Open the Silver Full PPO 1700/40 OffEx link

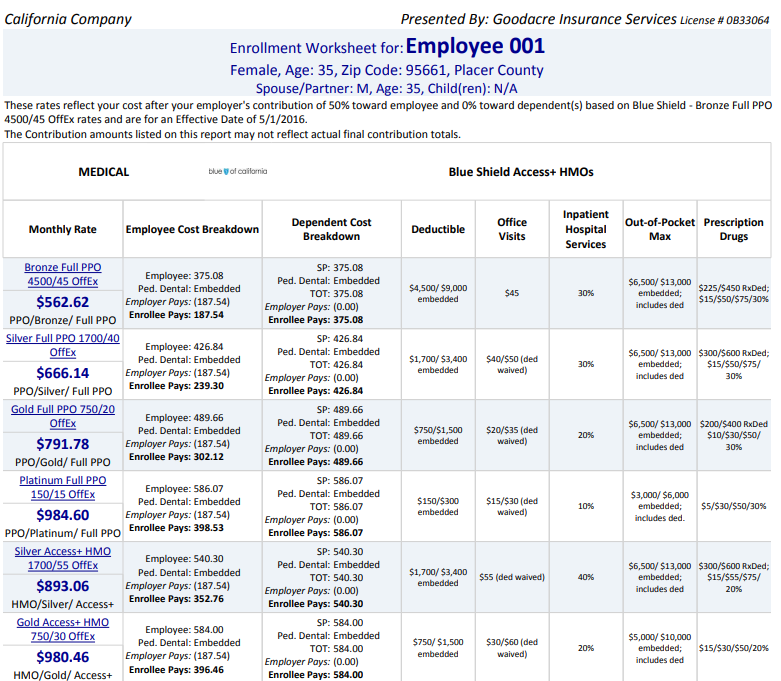[63, 345]
